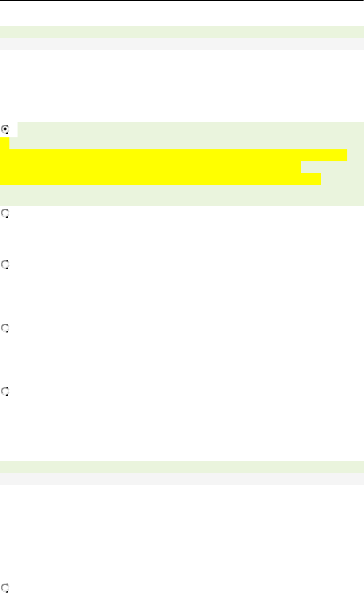Click the gray bar under the top green bar

pos(182,44)
